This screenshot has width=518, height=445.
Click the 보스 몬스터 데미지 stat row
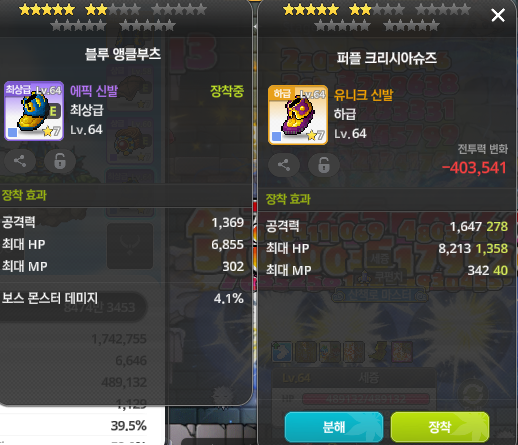[123, 298]
